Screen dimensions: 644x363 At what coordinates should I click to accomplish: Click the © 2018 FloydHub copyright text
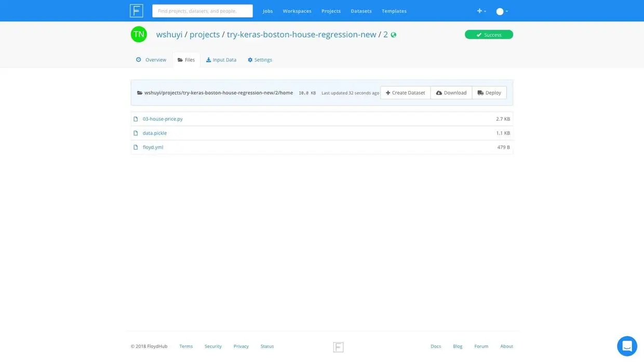(149, 346)
